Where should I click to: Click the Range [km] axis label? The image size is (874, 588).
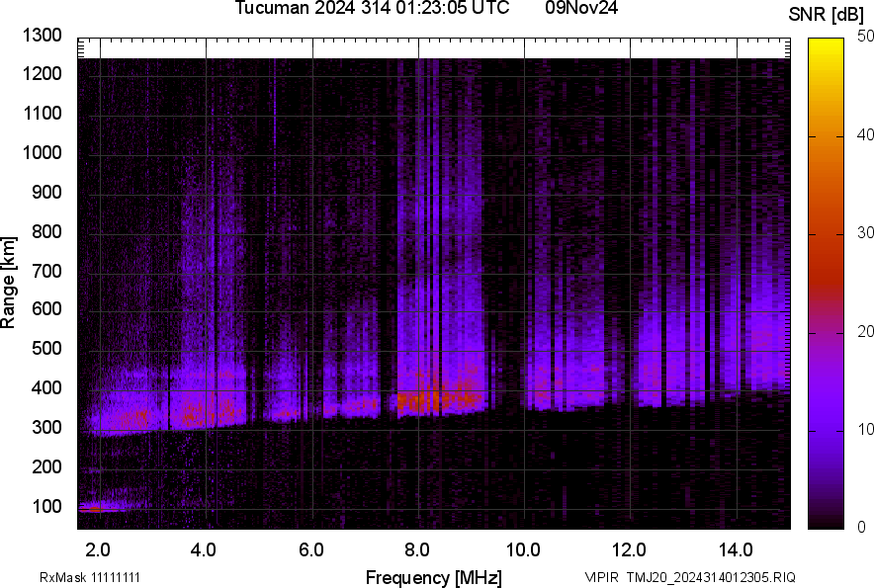(9, 283)
